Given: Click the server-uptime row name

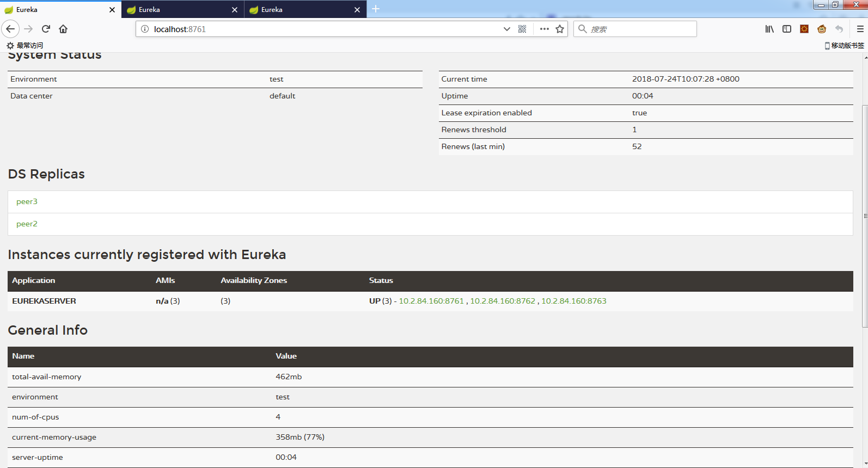Looking at the screenshot, I should pos(38,457).
